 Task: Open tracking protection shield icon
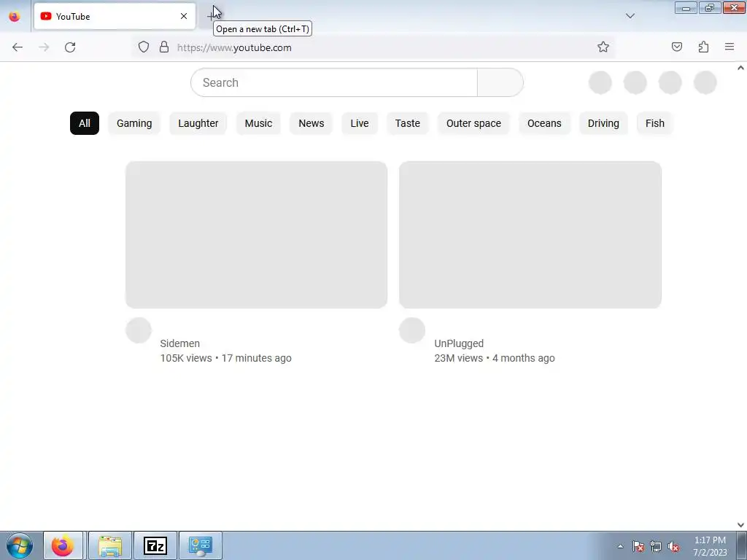click(144, 47)
